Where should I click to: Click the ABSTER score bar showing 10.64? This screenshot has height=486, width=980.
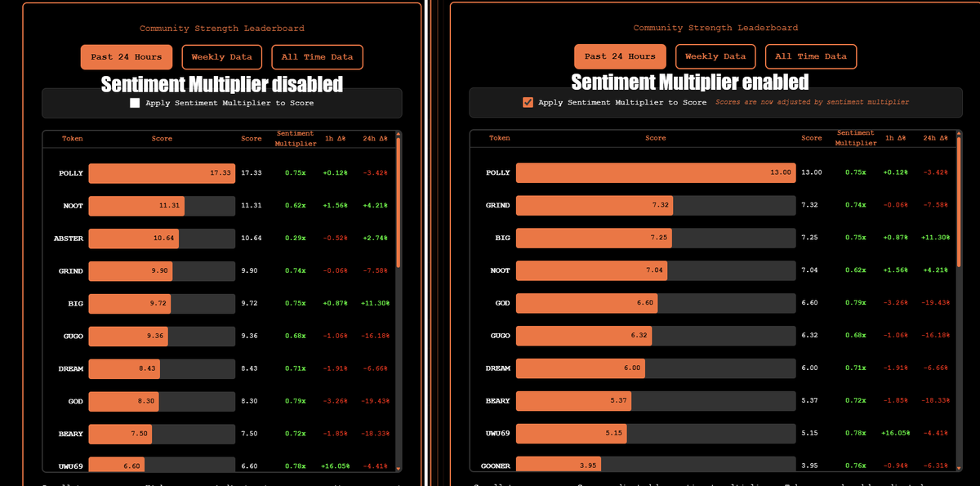click(x=134, y=239)
